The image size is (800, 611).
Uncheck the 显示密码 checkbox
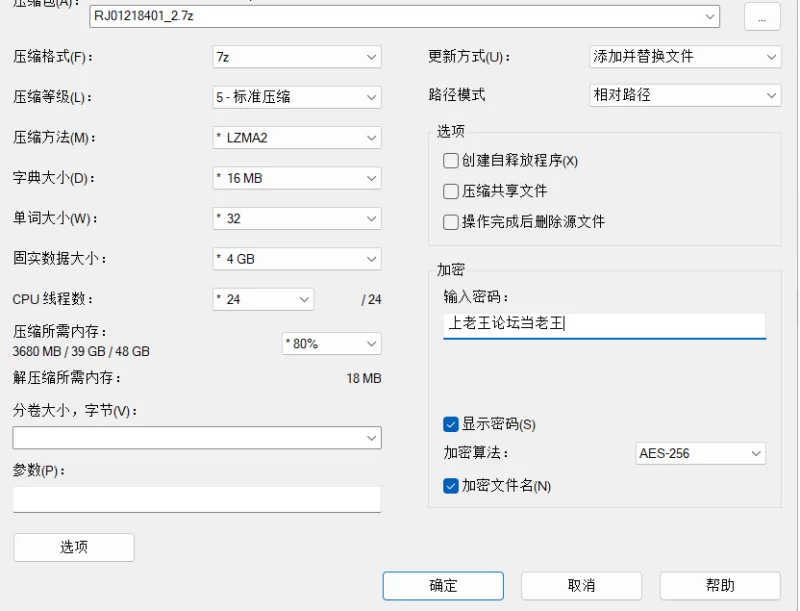pyautogui.click(x=451, y=424)
